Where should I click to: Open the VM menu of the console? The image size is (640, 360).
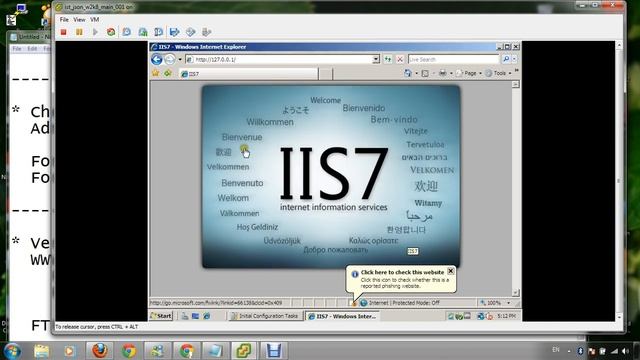pyautogui.click(x=94, y=20)
